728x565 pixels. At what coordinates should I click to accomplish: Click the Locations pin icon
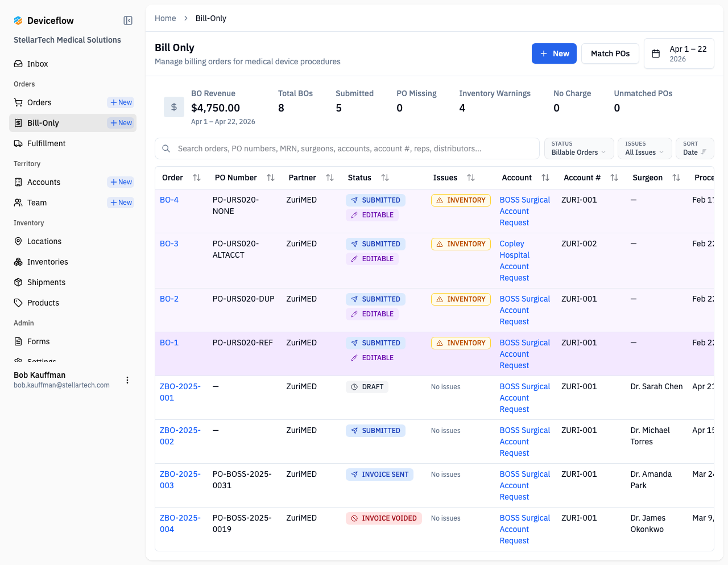coord(18,241)
